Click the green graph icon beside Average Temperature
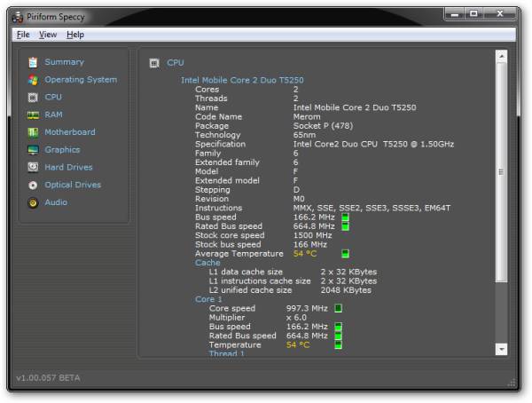Viewport: 532px width, 403px height. (345, 254)
